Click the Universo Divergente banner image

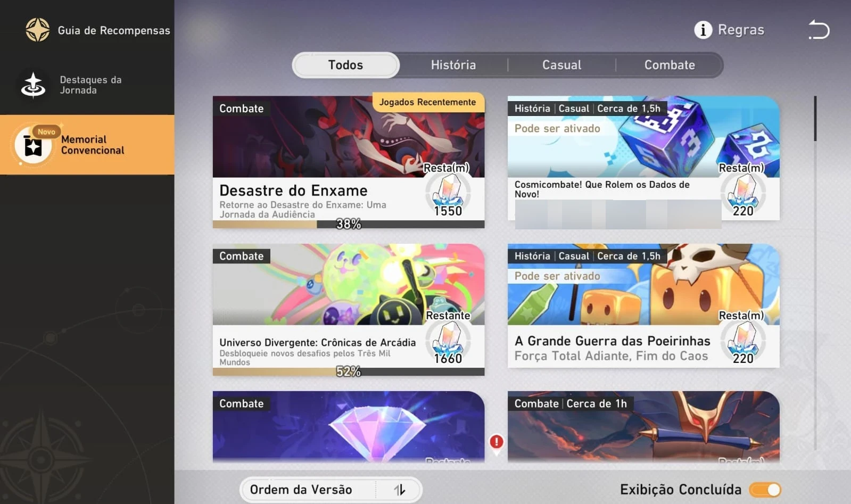tap(349, 284)
